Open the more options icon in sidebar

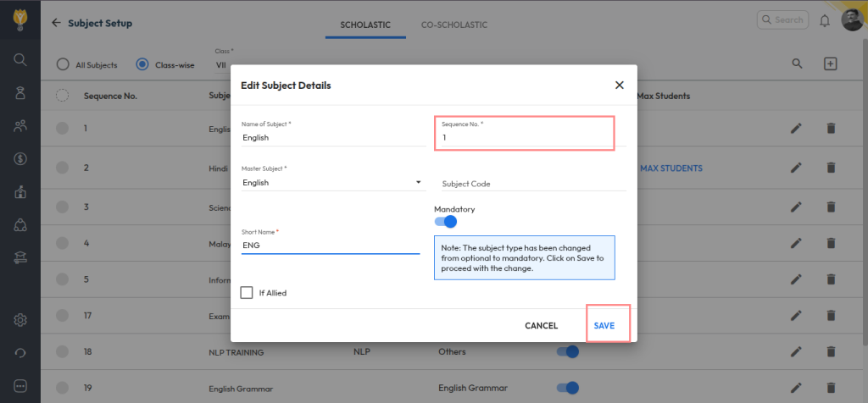(x=20, y=385)
